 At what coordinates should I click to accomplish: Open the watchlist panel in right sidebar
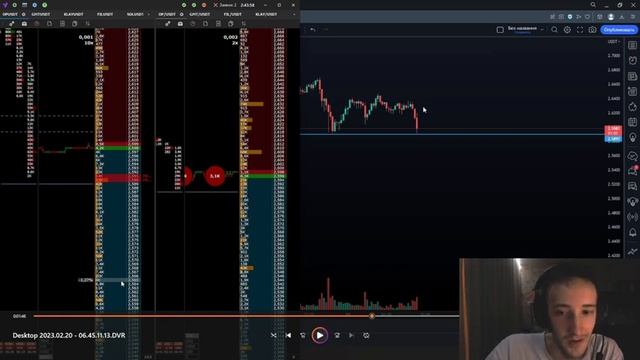point(633,45)
